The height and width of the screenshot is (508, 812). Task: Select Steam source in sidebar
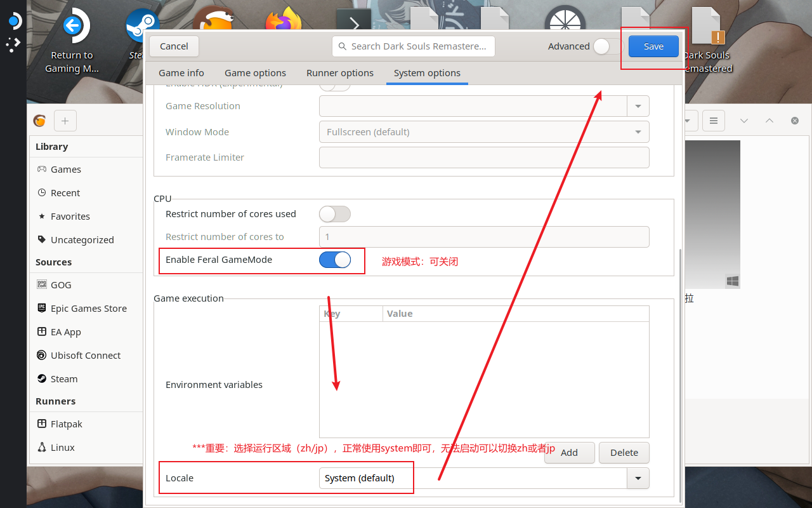[x=63, y=379]
